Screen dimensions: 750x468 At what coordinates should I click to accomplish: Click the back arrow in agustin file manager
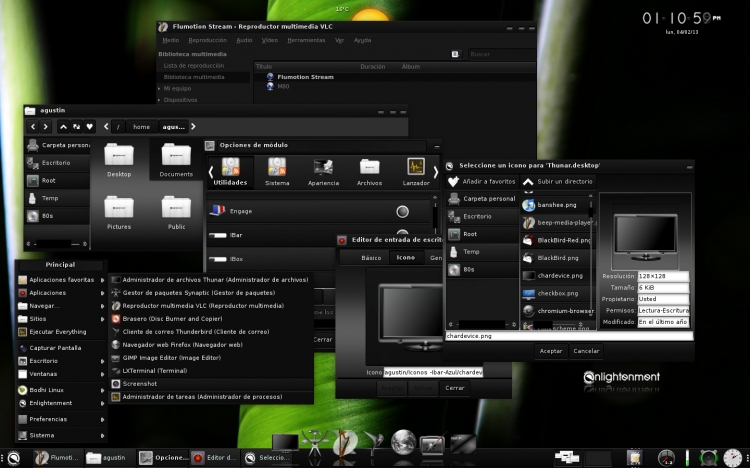click(x=33, y=127)
